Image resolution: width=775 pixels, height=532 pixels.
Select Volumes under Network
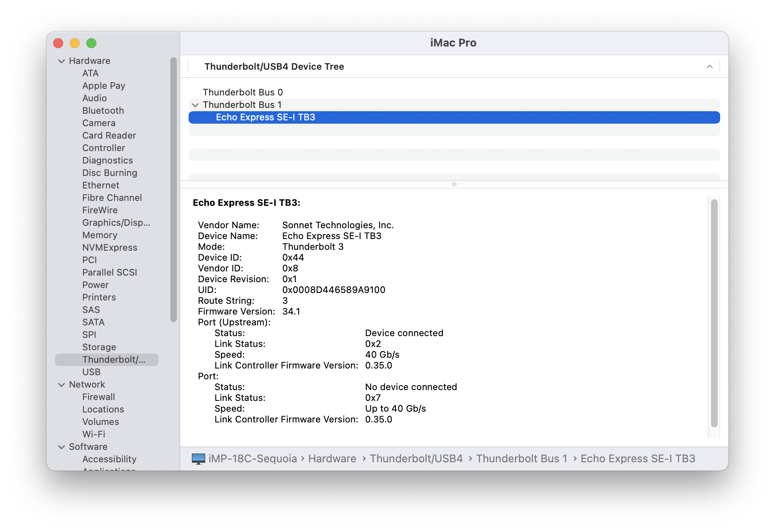click(101, 422)
